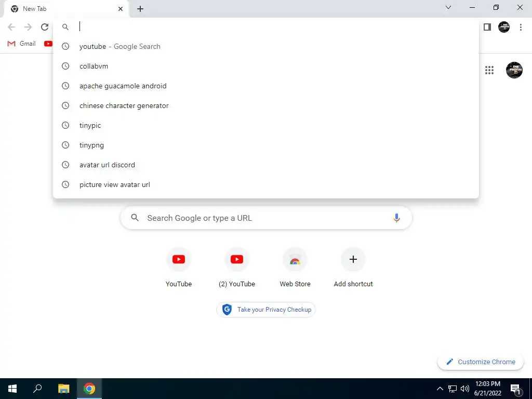Show hidden system tray icons
The image size is (532, 399).
point(440,389)
